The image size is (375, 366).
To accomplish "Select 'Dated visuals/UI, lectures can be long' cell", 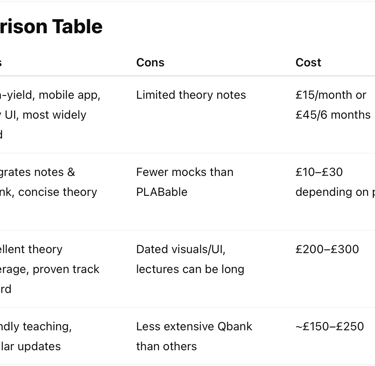I will point(190,259).
